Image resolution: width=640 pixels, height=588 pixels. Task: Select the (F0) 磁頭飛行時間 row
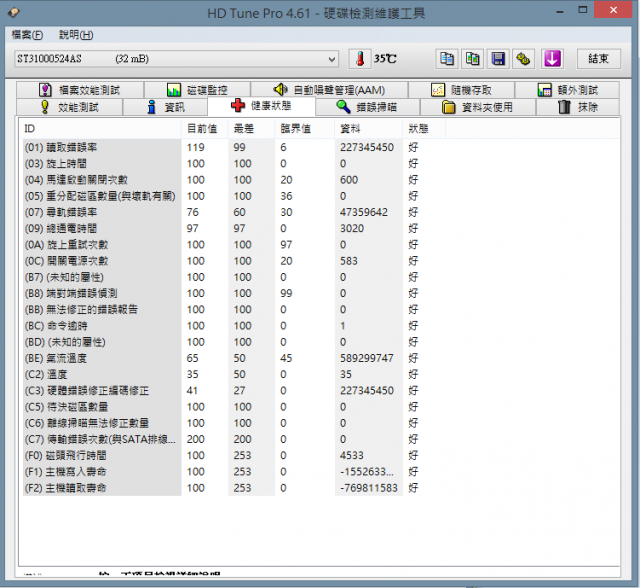click(x=234, y=456)
